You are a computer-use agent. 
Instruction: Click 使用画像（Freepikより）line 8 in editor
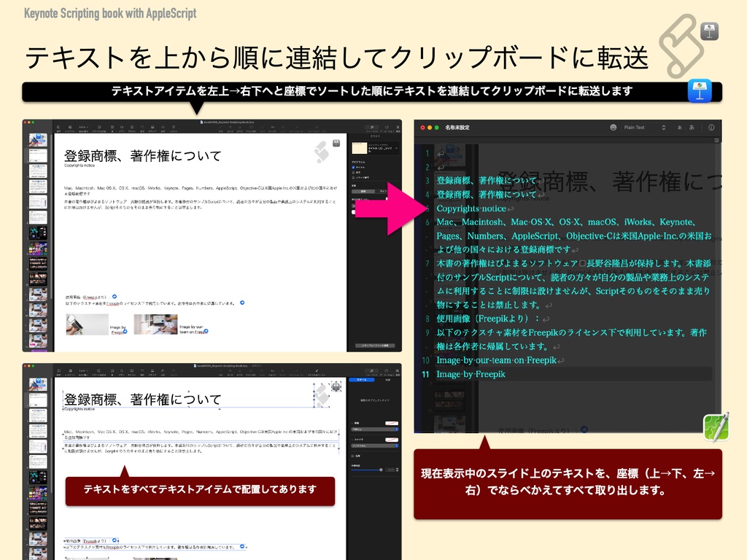click(488, 319)
